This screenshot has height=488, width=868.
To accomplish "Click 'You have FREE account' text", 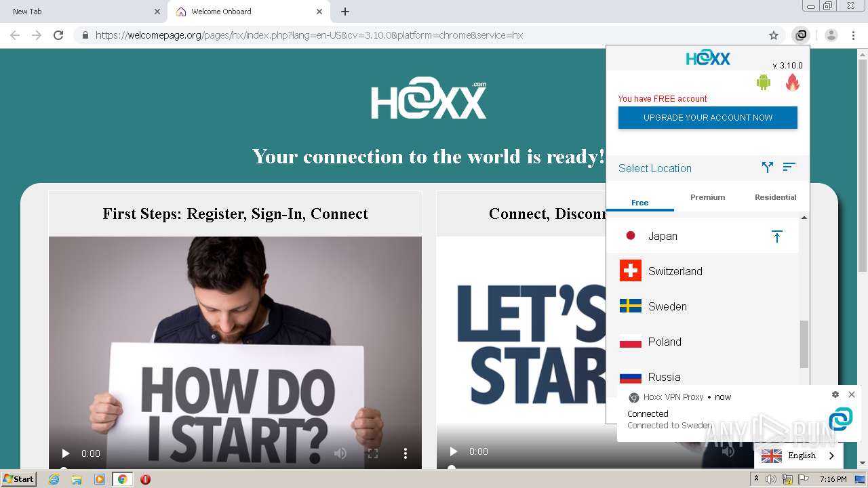I will [663, 98].
